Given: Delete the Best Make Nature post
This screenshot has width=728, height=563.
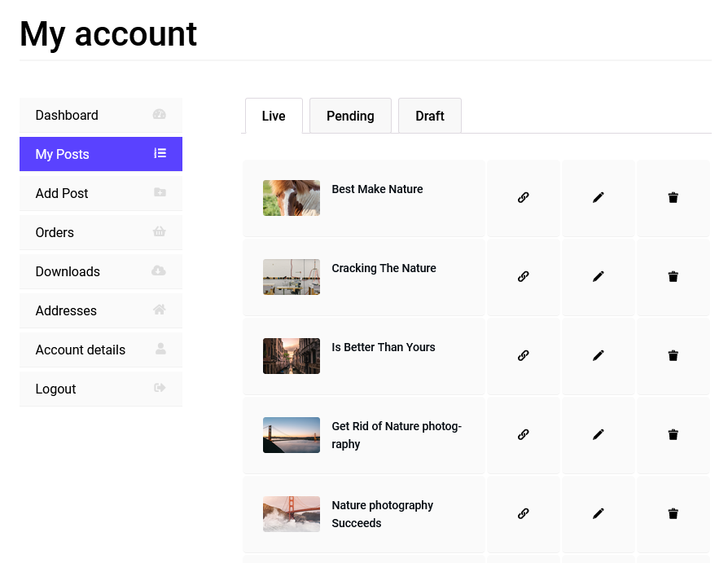Looking at the screenshot, I should tap(673, 197).
